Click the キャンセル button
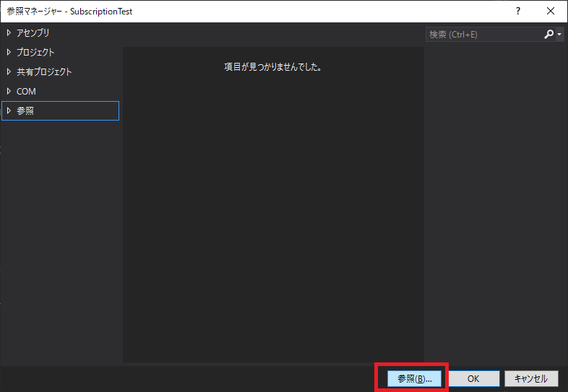Viewport: 568px width, 392px height. point(531,378)
